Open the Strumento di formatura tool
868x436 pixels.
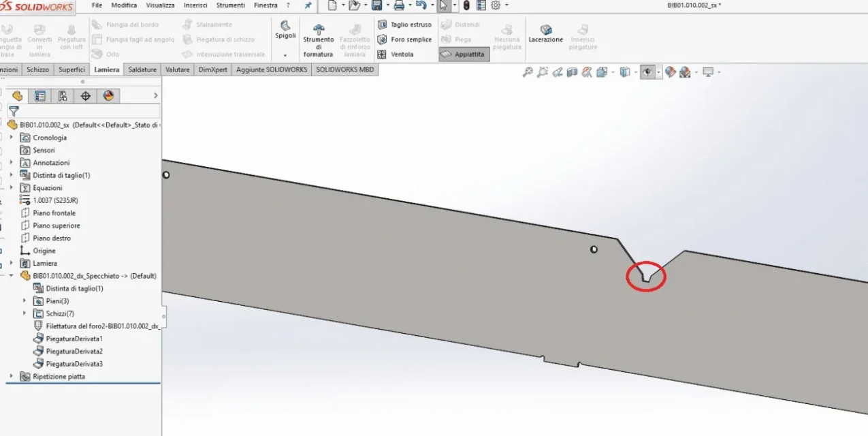[x=319, y=41]
